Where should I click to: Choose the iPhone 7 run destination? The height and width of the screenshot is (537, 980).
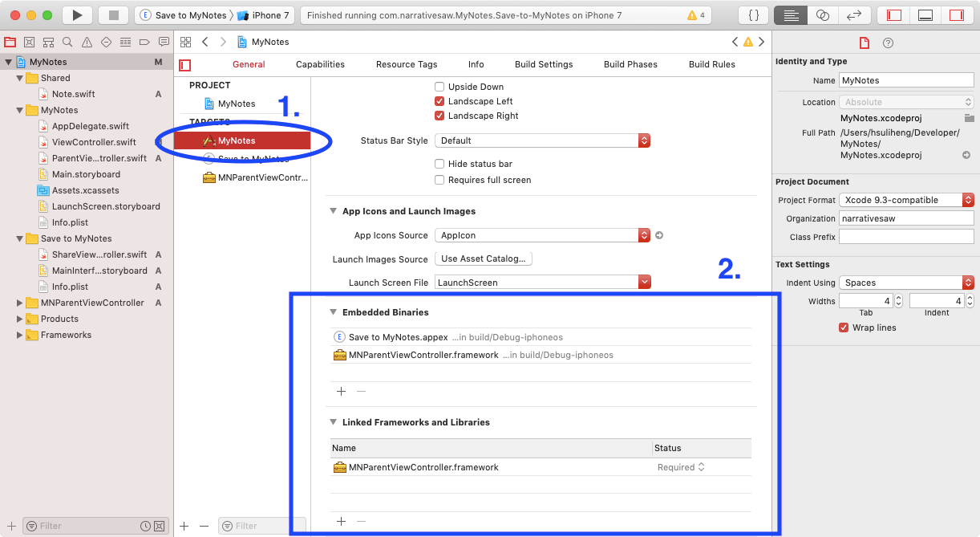263,15
